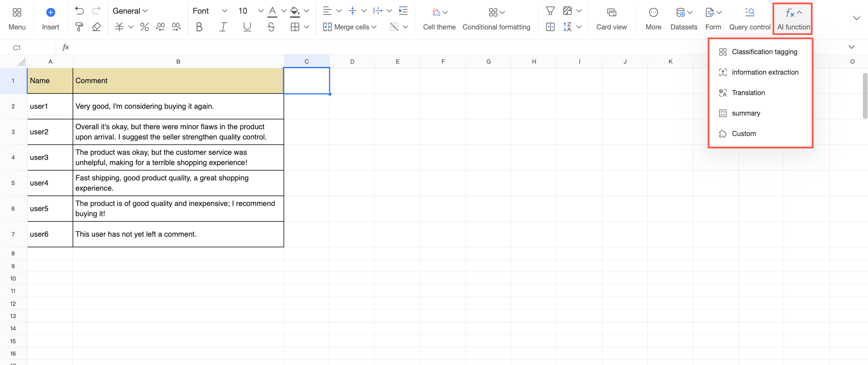Open the fill color bucket picker
This screenshot has height=365, width=868.
[295, 12]
